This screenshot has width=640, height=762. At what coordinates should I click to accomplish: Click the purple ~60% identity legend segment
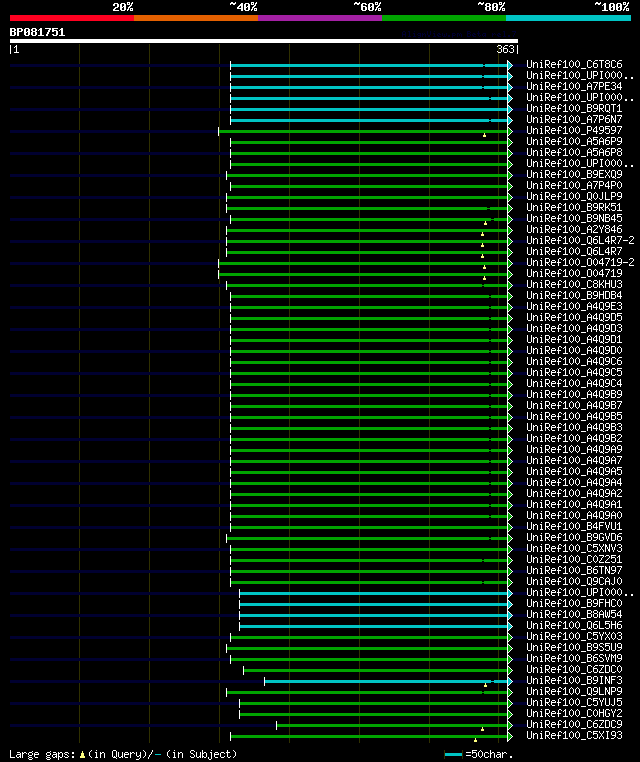click(320, 18)
